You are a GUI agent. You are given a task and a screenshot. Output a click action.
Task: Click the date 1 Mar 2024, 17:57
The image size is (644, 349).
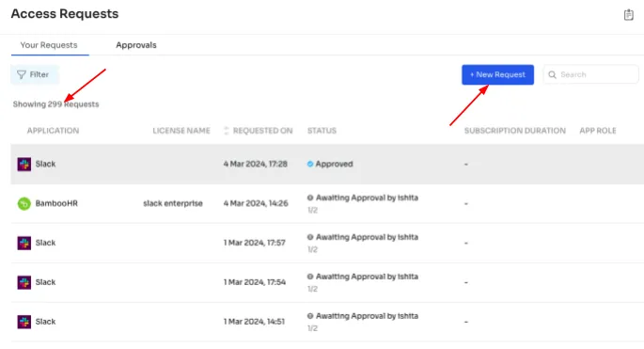tap(254, 243)
